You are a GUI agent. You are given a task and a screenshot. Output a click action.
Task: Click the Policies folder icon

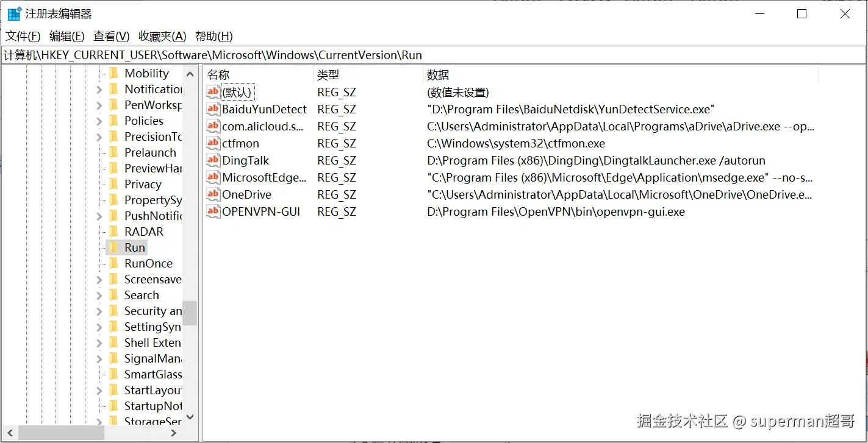pos(113,121)
